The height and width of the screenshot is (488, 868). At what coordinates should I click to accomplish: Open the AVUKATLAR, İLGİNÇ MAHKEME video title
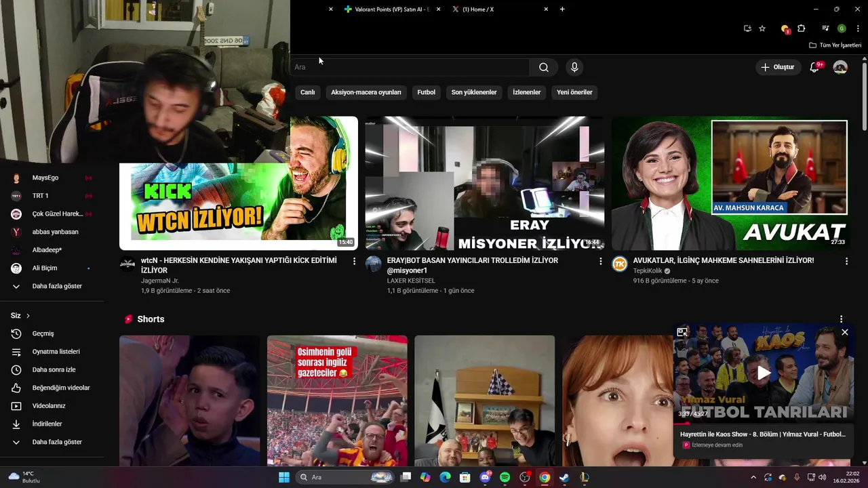(x=724, y=260)
